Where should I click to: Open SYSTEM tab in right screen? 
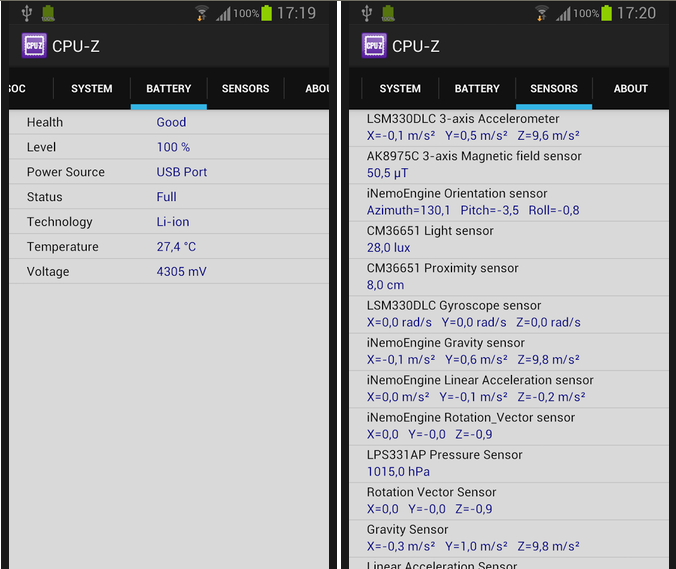coord(400,88)
